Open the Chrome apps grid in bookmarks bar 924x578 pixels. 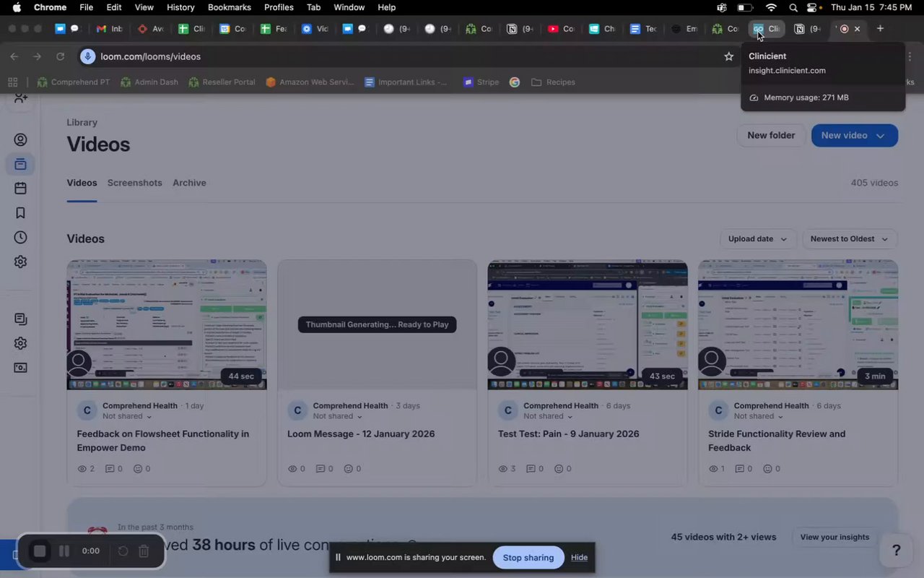(12, 82)
